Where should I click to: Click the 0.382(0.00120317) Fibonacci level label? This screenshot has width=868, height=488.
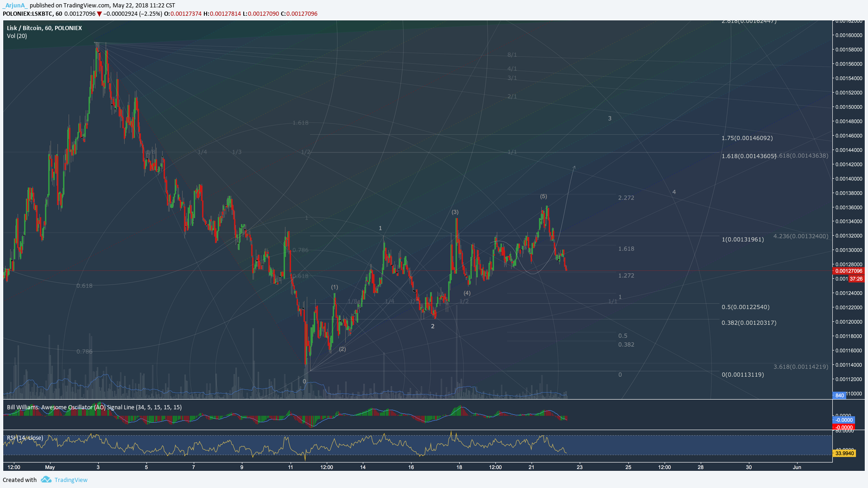click(749, 323)
